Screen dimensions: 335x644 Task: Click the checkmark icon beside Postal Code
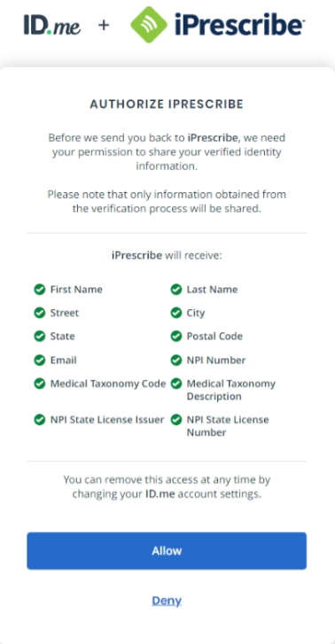point(176,337)
